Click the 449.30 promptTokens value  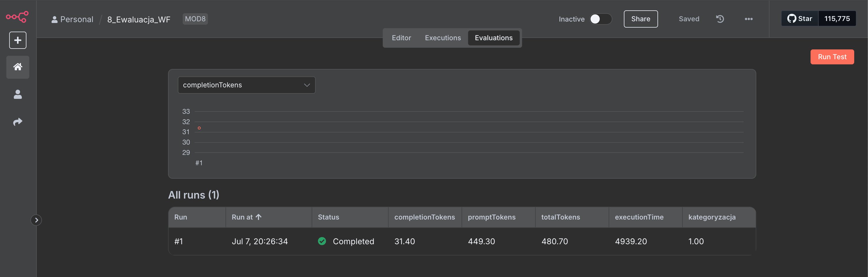point(481,241)
